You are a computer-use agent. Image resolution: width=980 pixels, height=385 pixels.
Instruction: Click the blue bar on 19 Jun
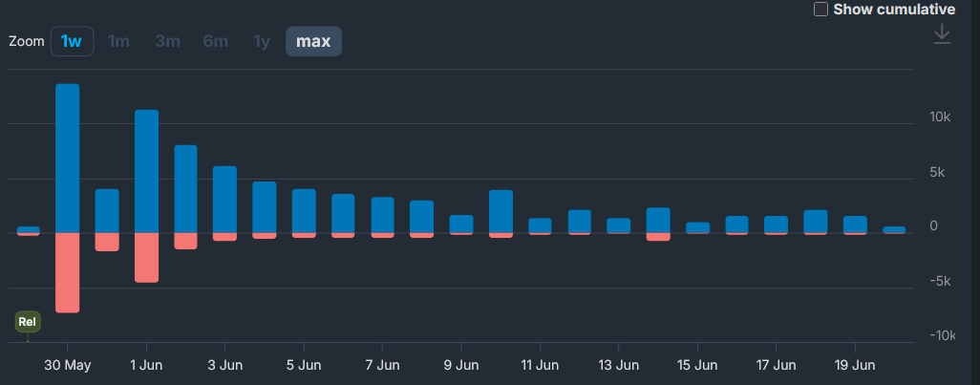855,225
